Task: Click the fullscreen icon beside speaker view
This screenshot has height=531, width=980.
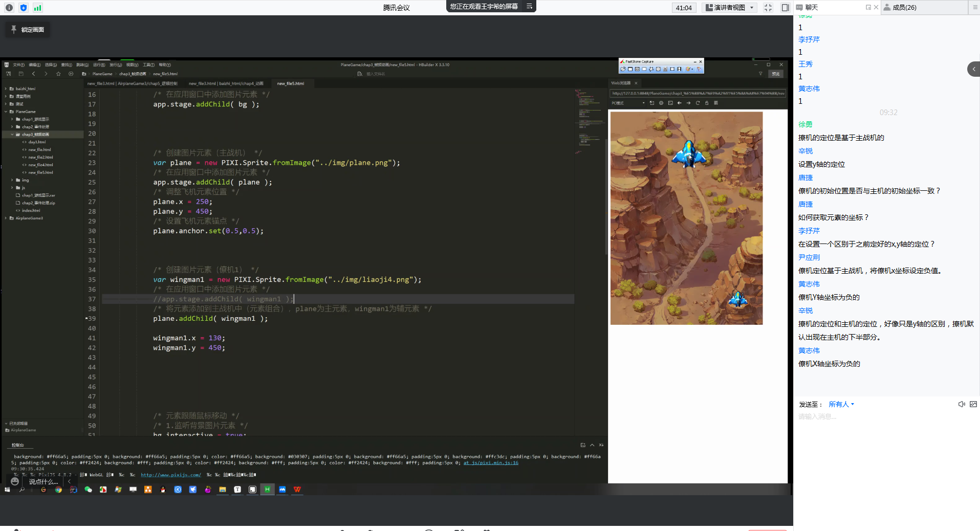Action: tap(768, 8)
